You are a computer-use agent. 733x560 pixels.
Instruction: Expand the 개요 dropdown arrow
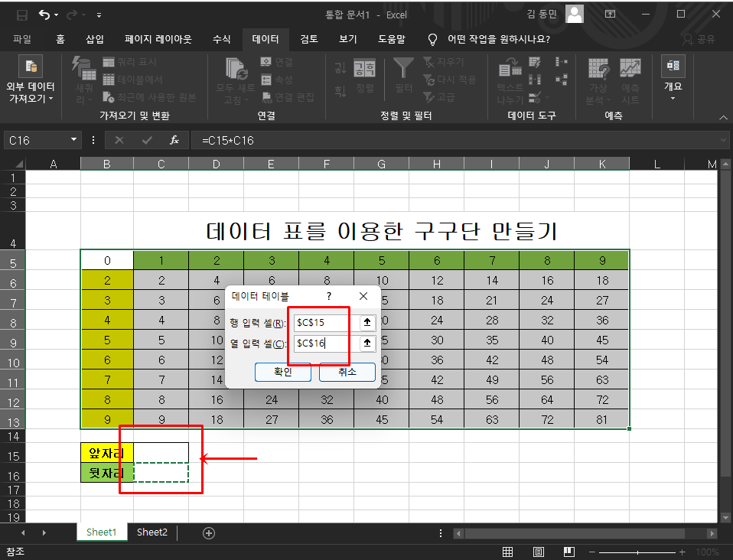[x=673, y=99]
